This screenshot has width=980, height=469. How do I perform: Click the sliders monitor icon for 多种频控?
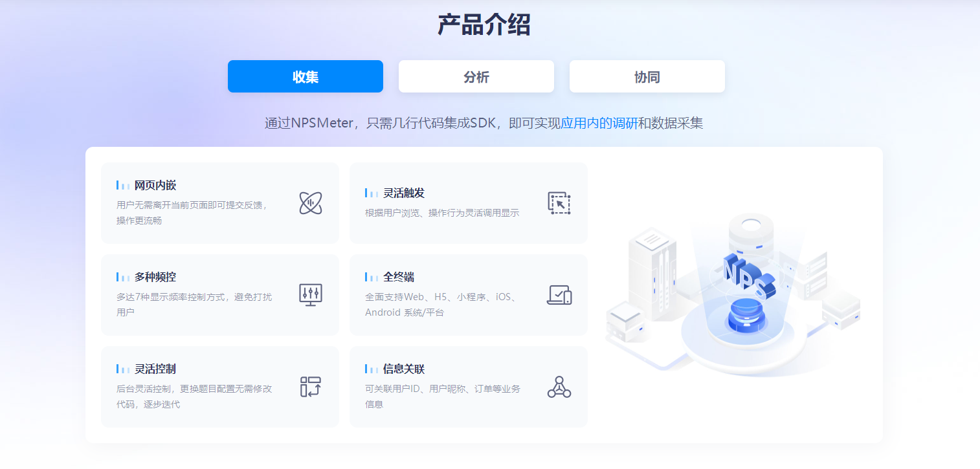311,295
